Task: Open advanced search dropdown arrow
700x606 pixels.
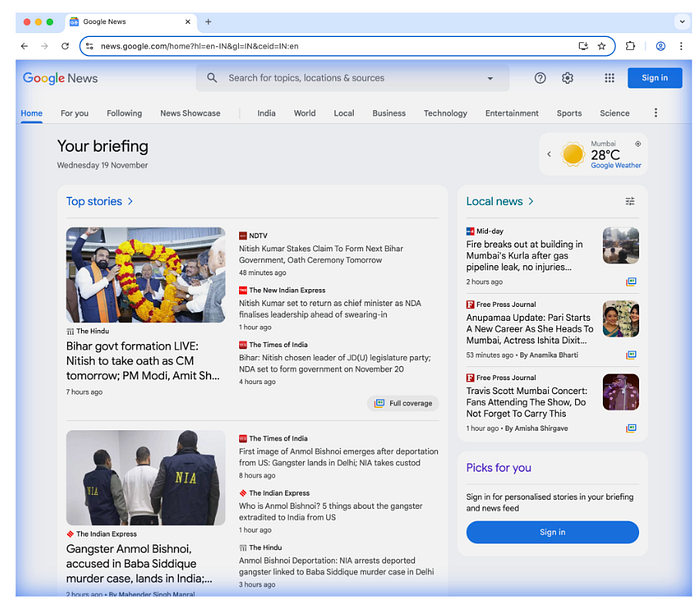Action: point(490,78)
